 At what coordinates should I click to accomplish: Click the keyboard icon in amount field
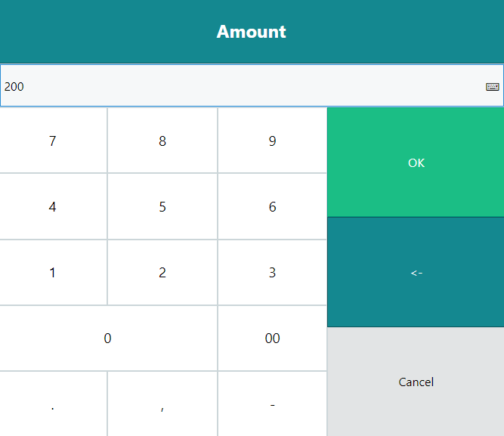pos(492,87)
